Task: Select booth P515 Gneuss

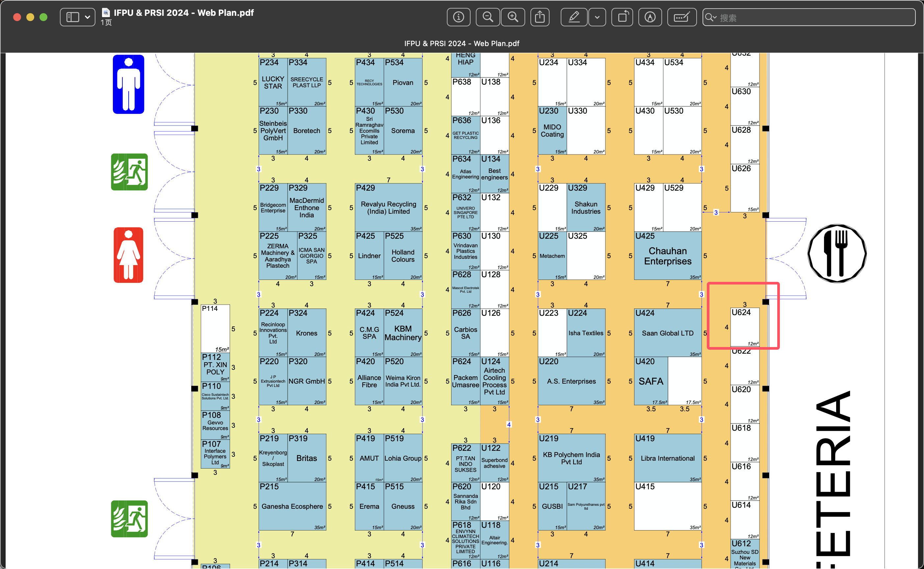Action: [x=403, y=506]
